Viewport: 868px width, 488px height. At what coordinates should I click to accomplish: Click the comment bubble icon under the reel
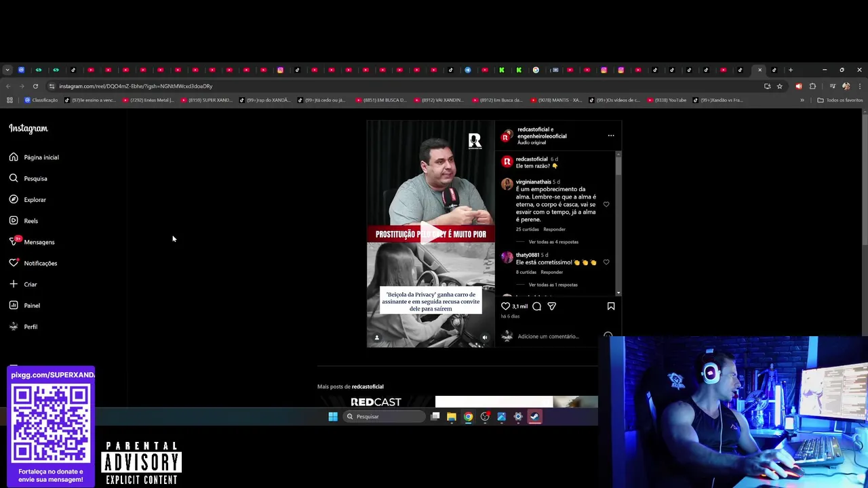[536, 306]
